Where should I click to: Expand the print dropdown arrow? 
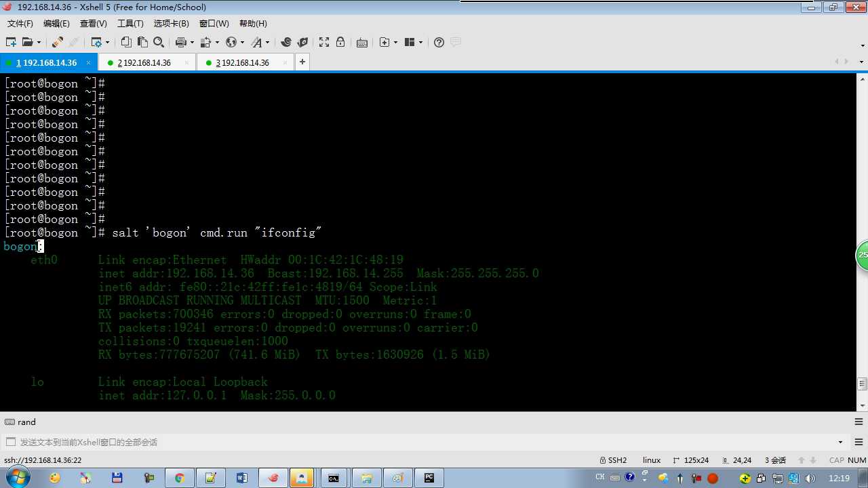[192, 42]
